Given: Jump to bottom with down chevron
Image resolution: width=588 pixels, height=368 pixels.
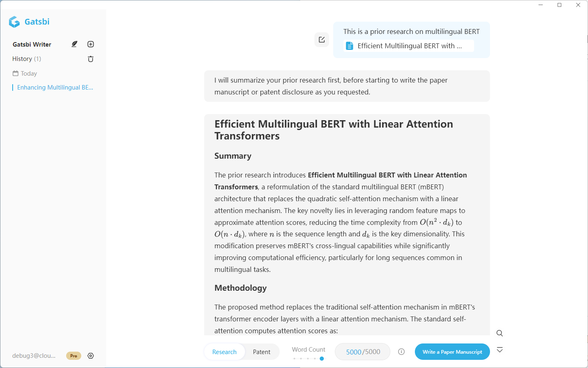Looking at the screenshot, I should (x=499, y=350).
